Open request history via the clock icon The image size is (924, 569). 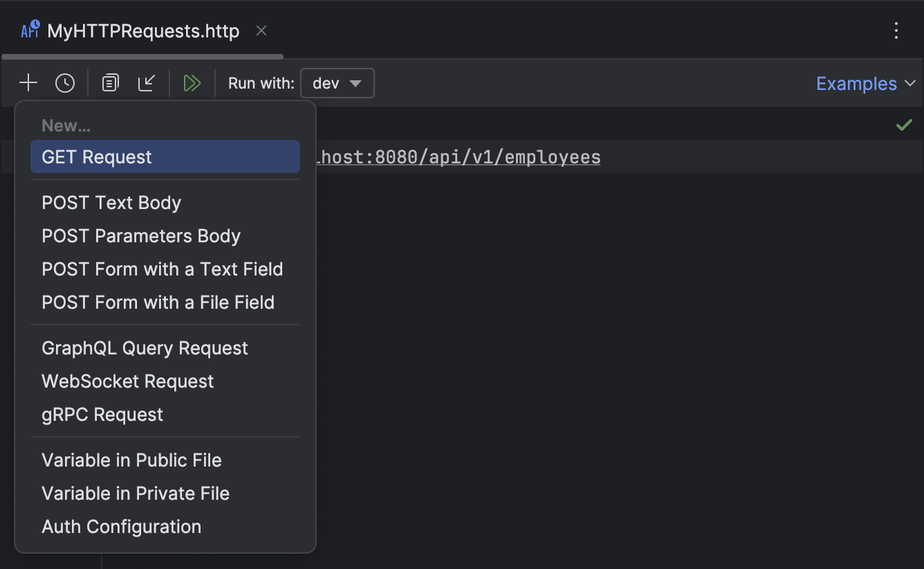pos(65,82)
